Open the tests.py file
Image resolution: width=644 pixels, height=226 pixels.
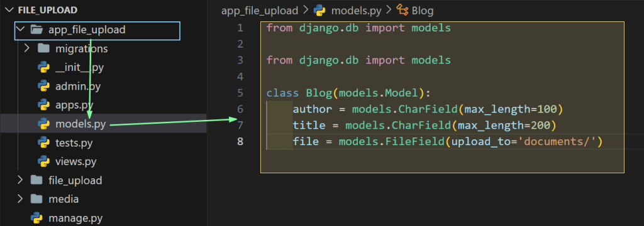(74, 143)
